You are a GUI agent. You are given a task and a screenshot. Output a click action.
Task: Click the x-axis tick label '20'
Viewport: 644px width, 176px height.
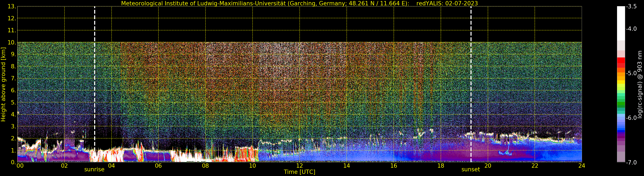pyautogui.click(x=488, y=166)
